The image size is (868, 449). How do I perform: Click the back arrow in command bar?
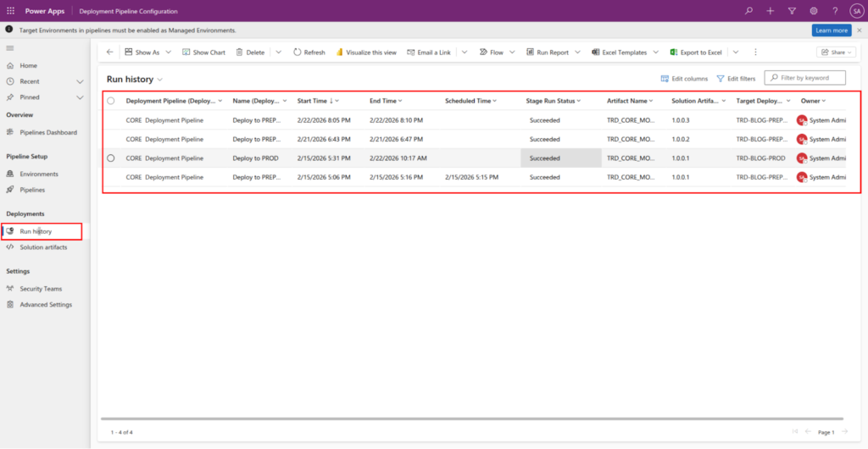(x=109, y=53)
